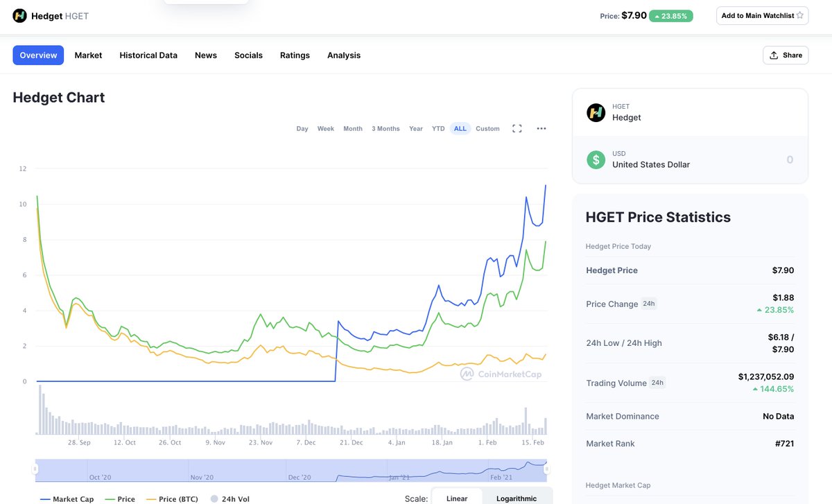Image resolution: width=832 pixels, height=504 pixels.
Task: Open the Historical Data tab
Action: 148,55
